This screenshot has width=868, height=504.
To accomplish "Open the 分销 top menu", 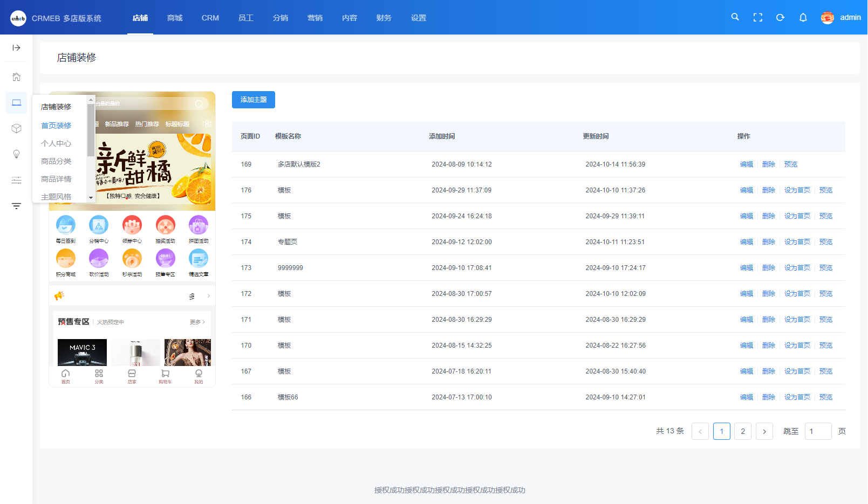I will click(x=281, y=18).
